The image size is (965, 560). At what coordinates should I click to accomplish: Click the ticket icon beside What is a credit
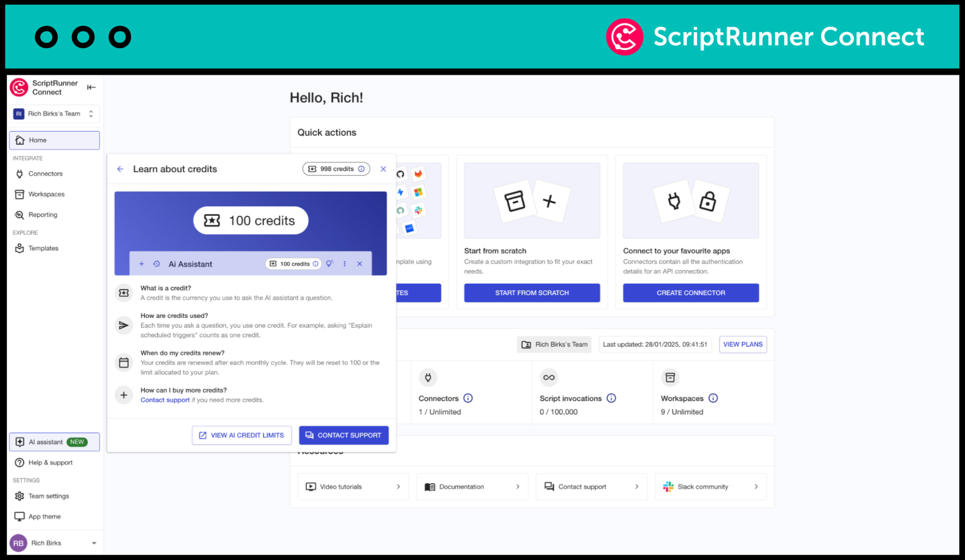[x=124, y=293]
